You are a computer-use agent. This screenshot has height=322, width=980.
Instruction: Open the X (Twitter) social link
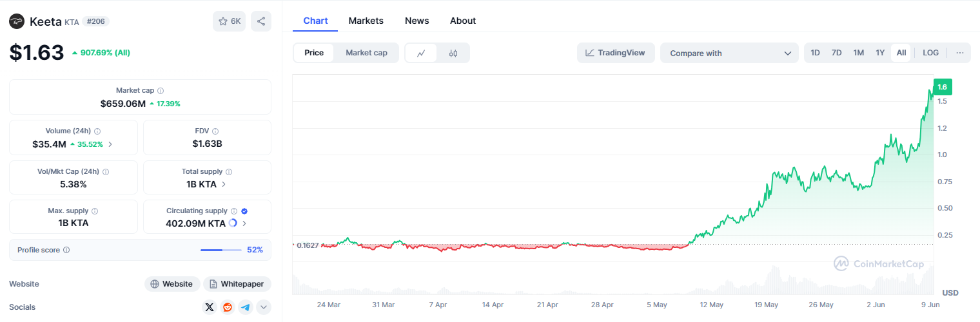[x=209, y=307]
